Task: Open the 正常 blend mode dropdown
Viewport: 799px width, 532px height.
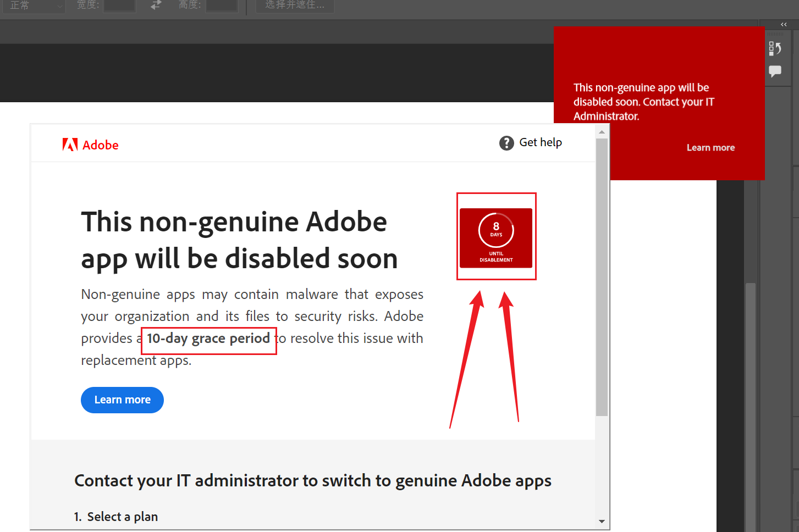Action: click(33, 7)
